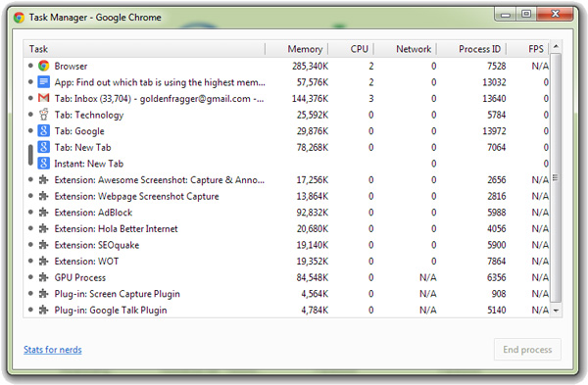Click puzzle icon for WOT extension
Viewport: 588px width, 385px height.
(43, 261)
